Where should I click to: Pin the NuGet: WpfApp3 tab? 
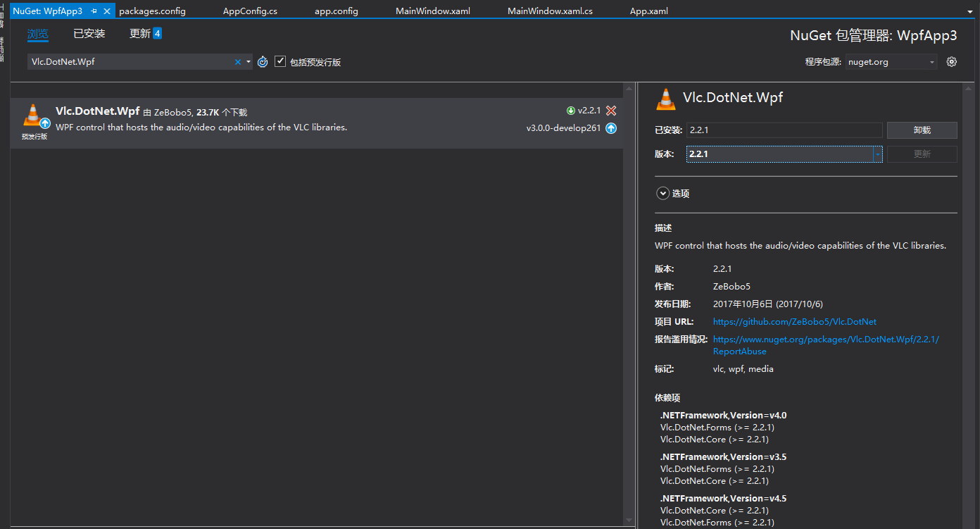(94, 11)
